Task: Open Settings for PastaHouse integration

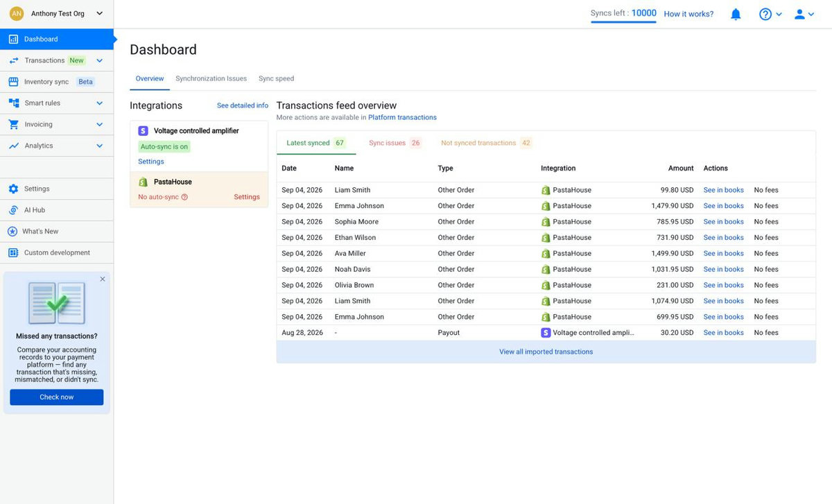Action: (247, 197)
